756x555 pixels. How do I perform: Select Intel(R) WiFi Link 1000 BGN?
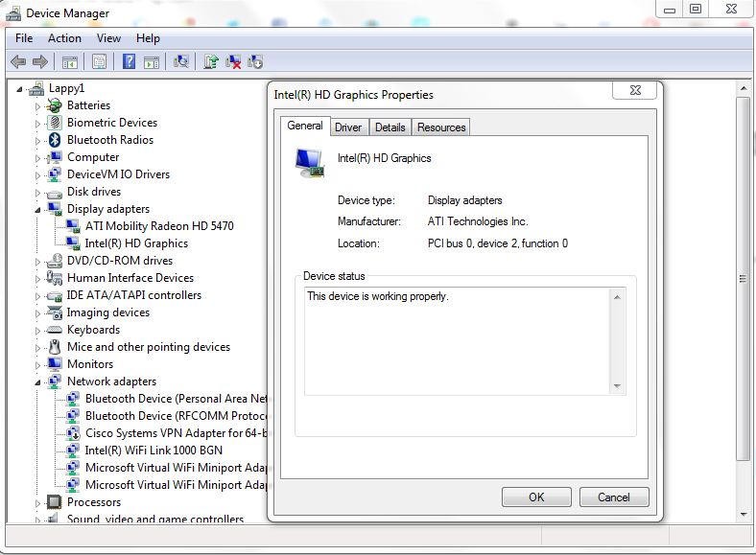point(154,451)
